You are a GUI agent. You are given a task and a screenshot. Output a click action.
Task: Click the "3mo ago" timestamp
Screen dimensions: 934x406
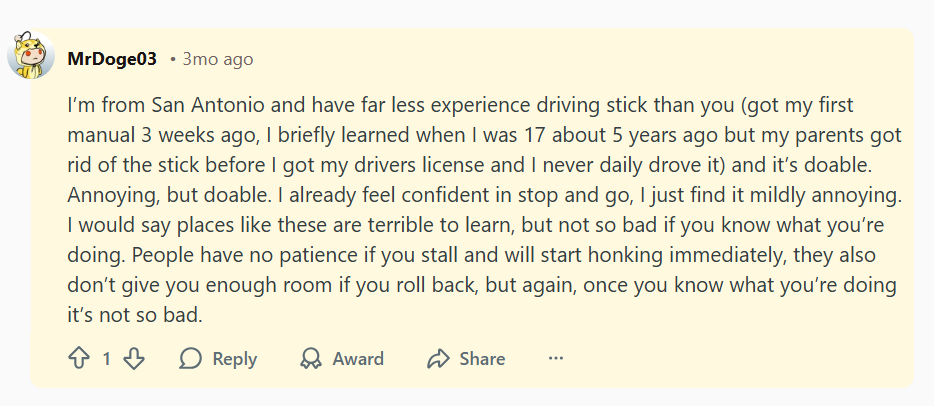[x=217, y=59]
